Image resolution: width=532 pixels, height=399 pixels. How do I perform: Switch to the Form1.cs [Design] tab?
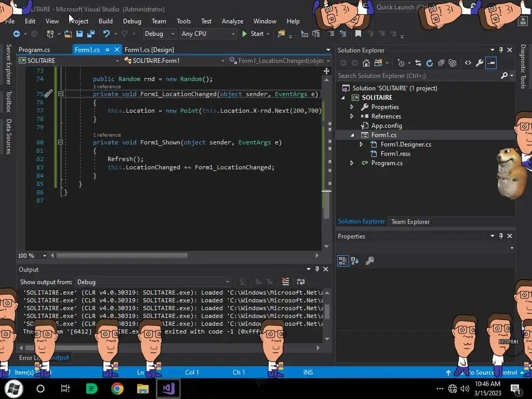tap(149, 49)
